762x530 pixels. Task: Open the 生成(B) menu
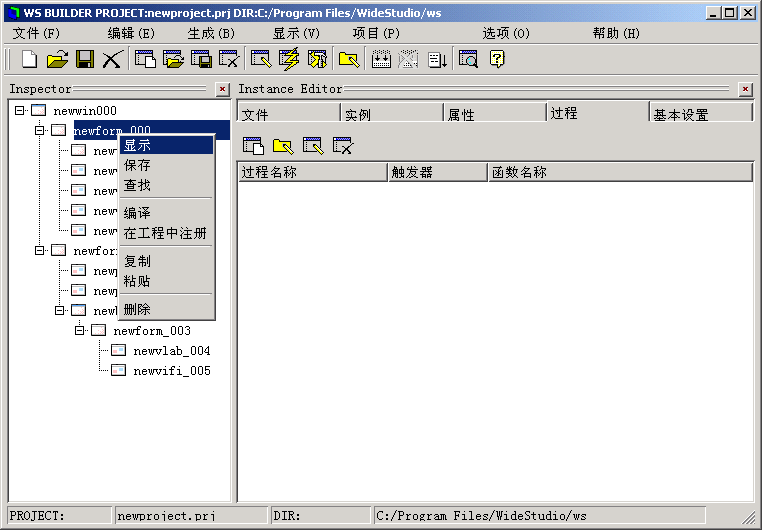tap(211, 33)
